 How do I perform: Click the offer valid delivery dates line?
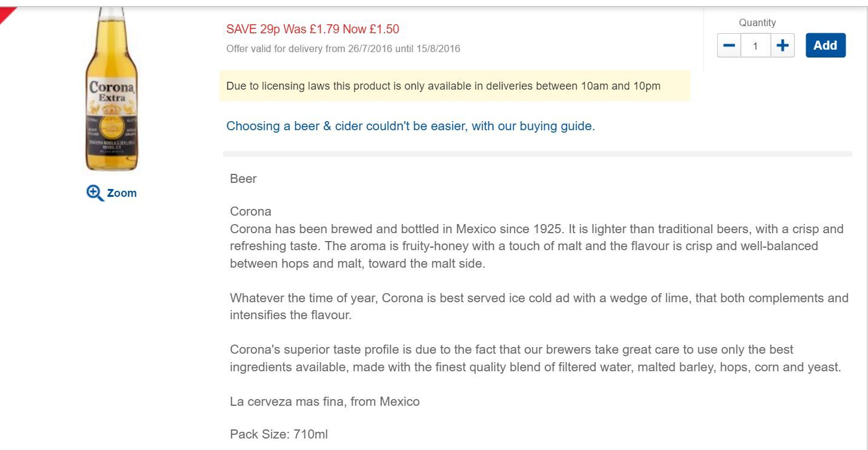(343, 48)
